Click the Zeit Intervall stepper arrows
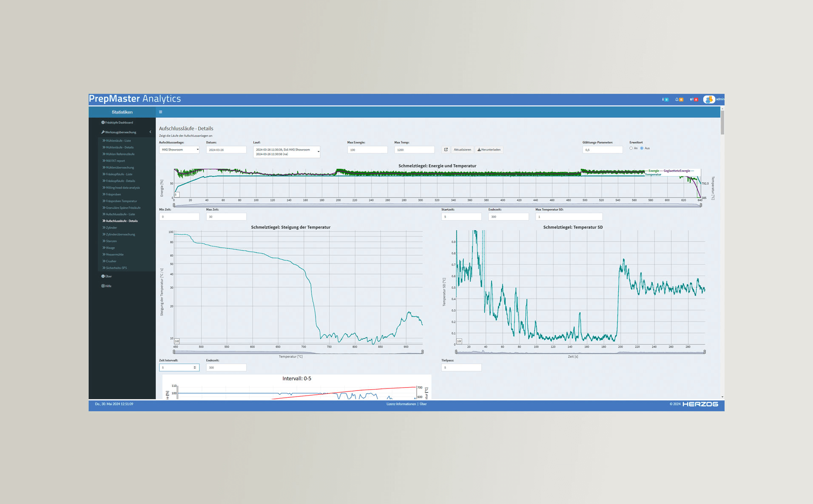The height and width of the screenshot is (504, 813). [x=195, y=368]
